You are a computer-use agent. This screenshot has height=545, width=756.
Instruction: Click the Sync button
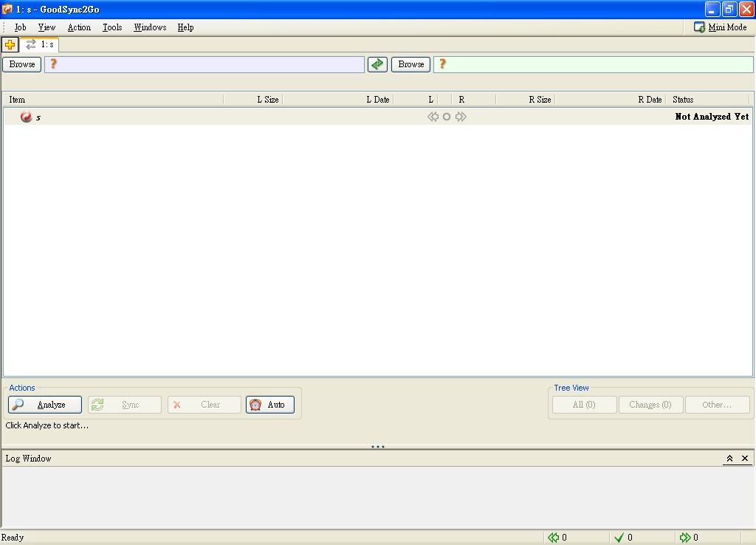tap(124, 405)
